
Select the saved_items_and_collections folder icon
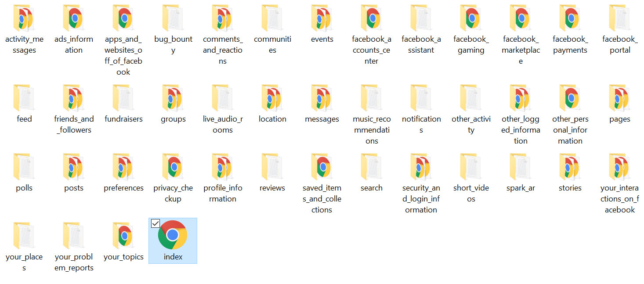click(322, 167)
